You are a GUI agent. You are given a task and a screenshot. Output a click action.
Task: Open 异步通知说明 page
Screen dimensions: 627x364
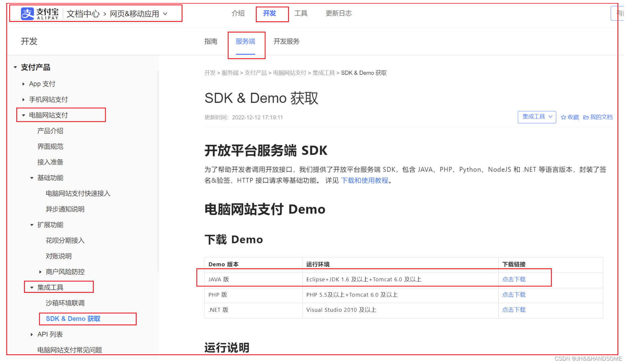coord(65,209)
